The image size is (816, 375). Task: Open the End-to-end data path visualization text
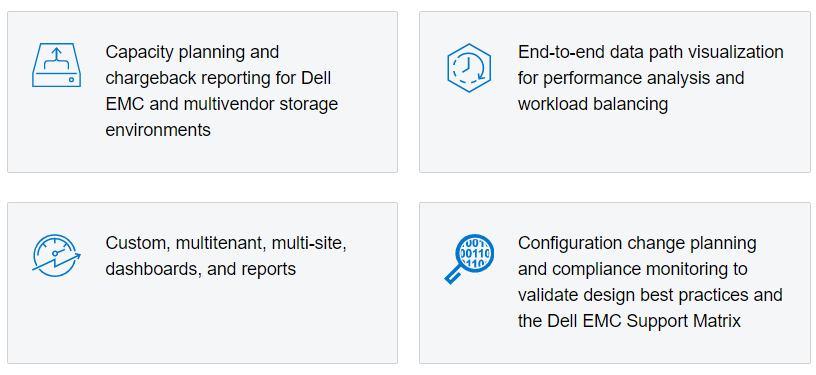651,77
